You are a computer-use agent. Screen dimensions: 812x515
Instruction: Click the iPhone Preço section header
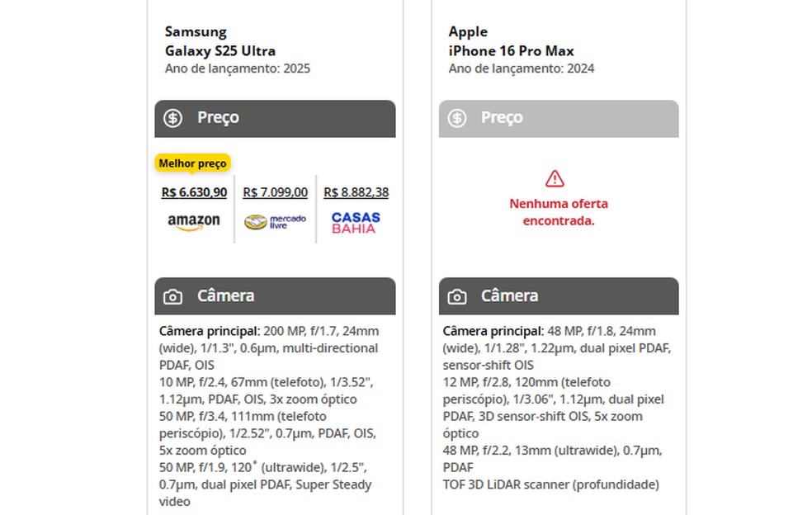(x=559, y=118)
